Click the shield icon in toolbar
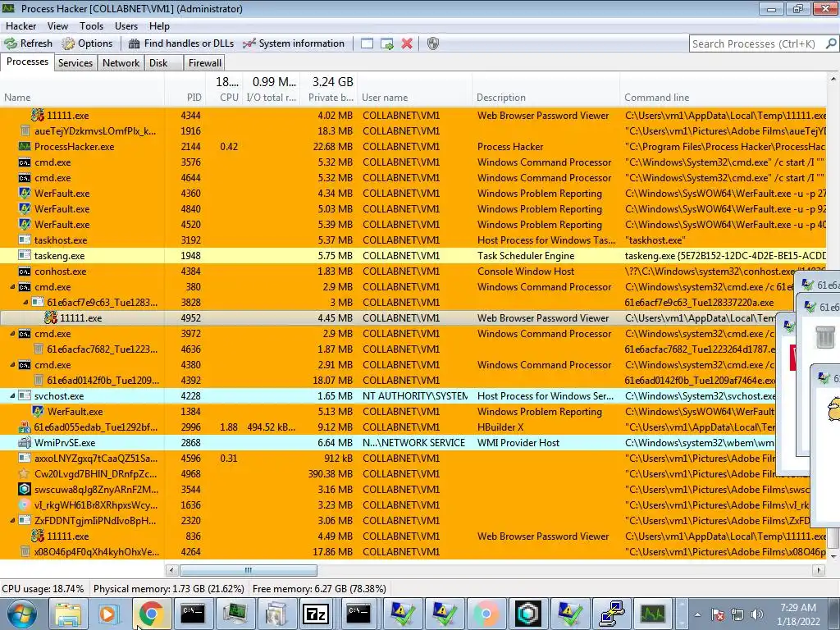 tap(433, 43)
